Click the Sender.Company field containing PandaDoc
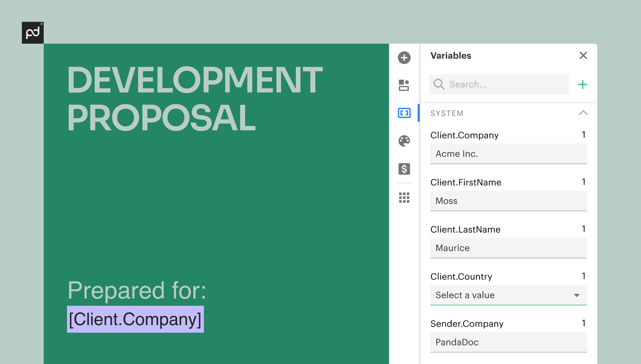This screenshot has height=364, width=641. 508,342
